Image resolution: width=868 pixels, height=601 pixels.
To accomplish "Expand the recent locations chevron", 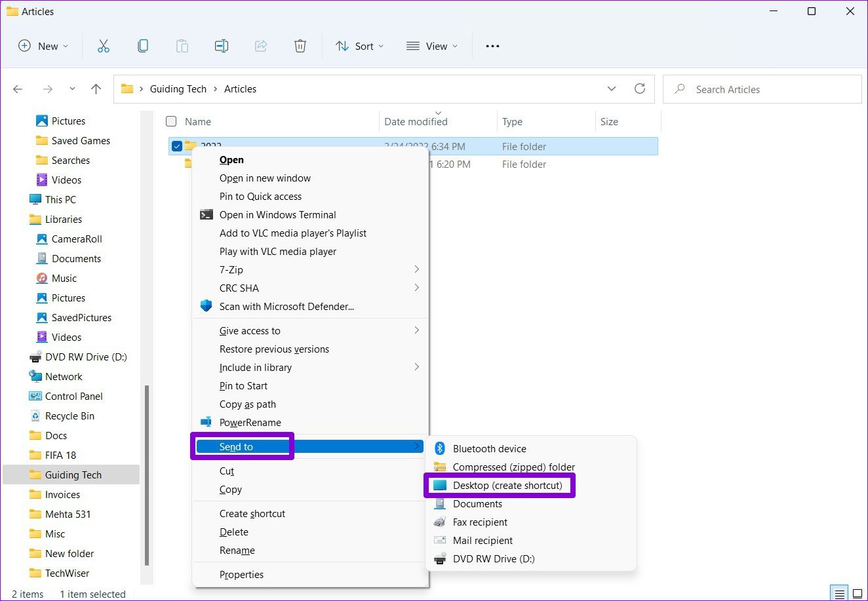I will (x=72, y=89).
